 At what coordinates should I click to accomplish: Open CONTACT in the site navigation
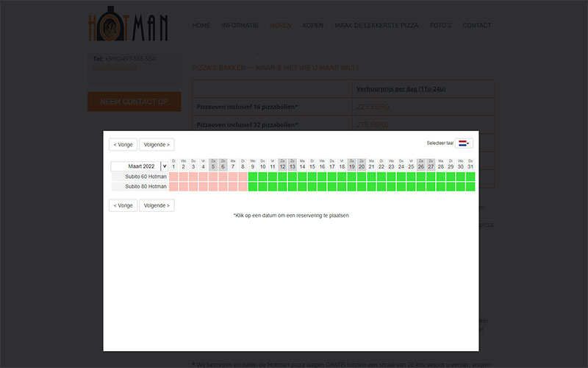476,25
